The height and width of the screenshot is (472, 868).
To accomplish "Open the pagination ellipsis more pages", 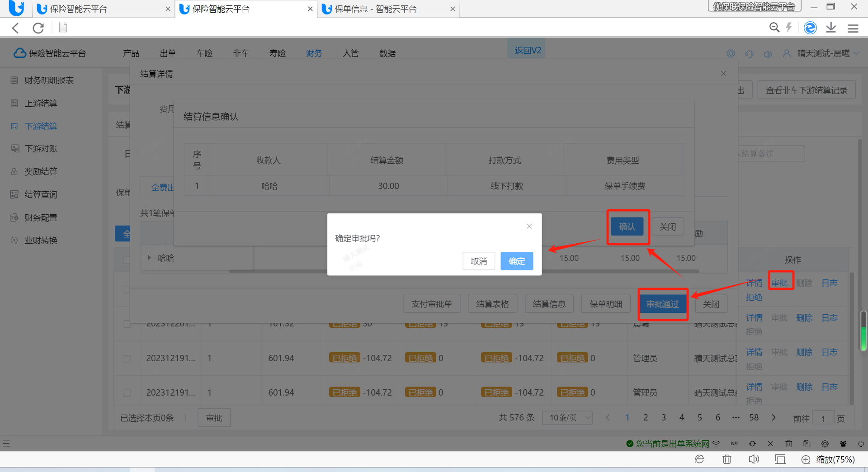I will point(736,418).
